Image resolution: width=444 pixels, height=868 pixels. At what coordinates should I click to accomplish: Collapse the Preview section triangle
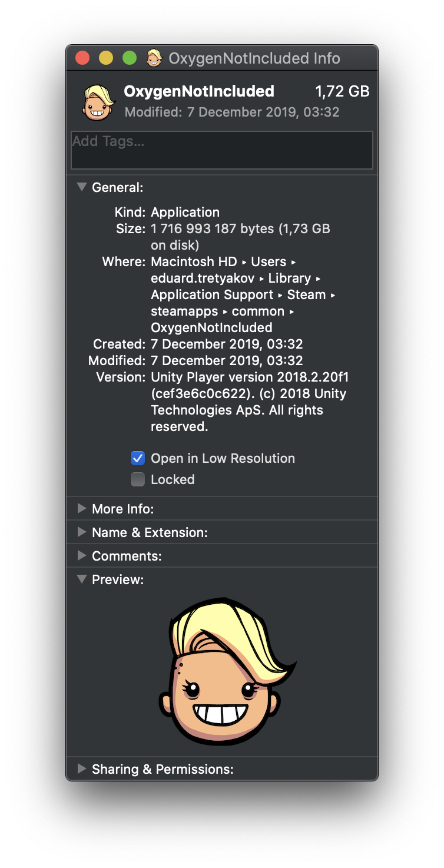coord(82,579)
